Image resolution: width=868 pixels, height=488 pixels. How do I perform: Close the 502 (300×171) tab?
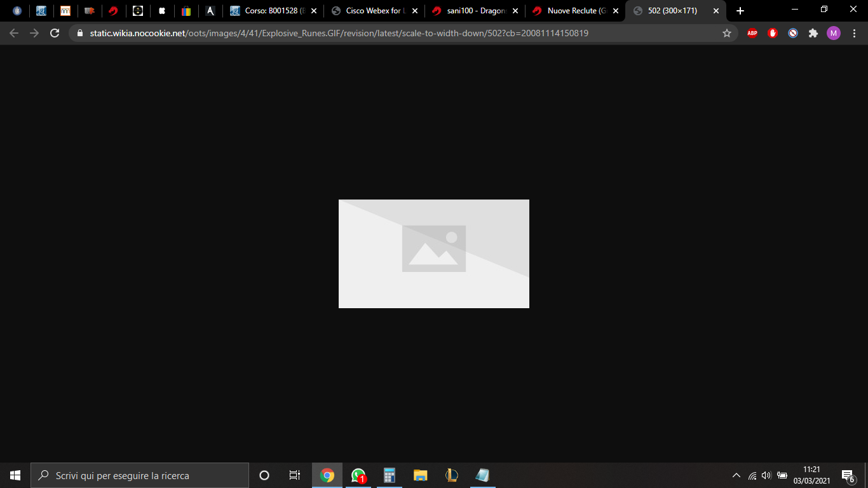pos(716,11)
